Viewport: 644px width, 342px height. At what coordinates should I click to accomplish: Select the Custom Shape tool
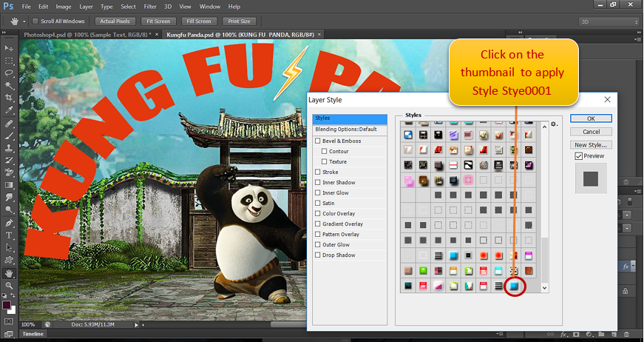coord(9,260)
